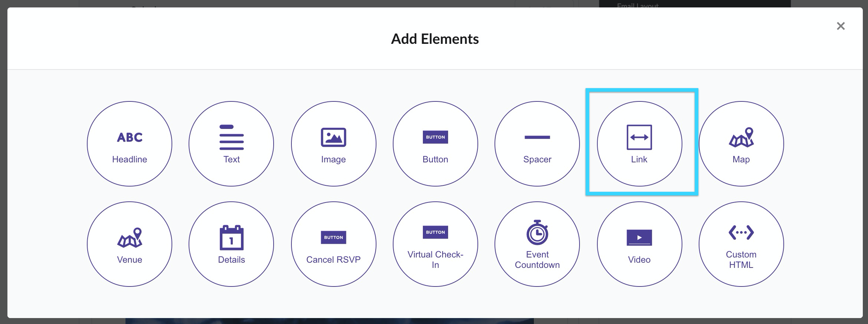The image size is (868, 324).
Task: Add the event Details element
Action: click(231, 244)
